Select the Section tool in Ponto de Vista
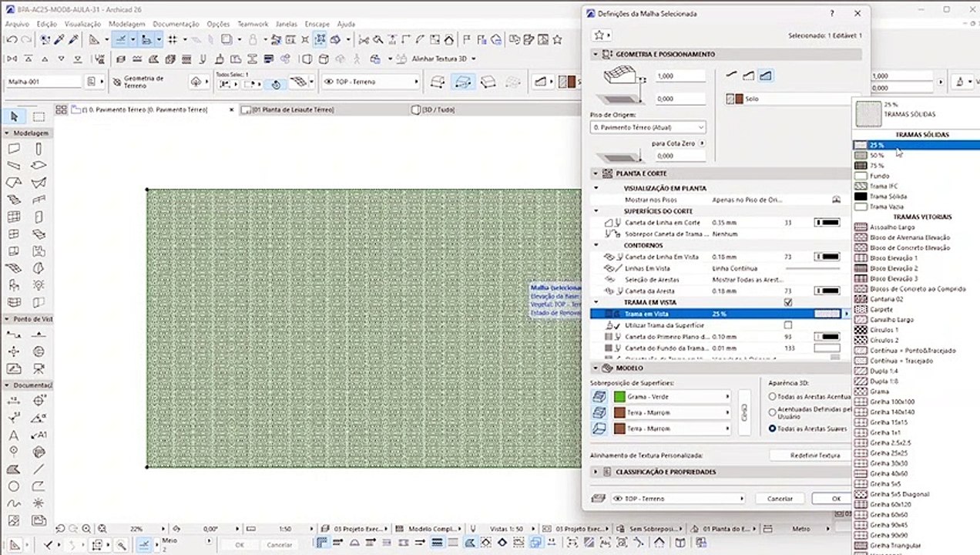 click(14, 335)
